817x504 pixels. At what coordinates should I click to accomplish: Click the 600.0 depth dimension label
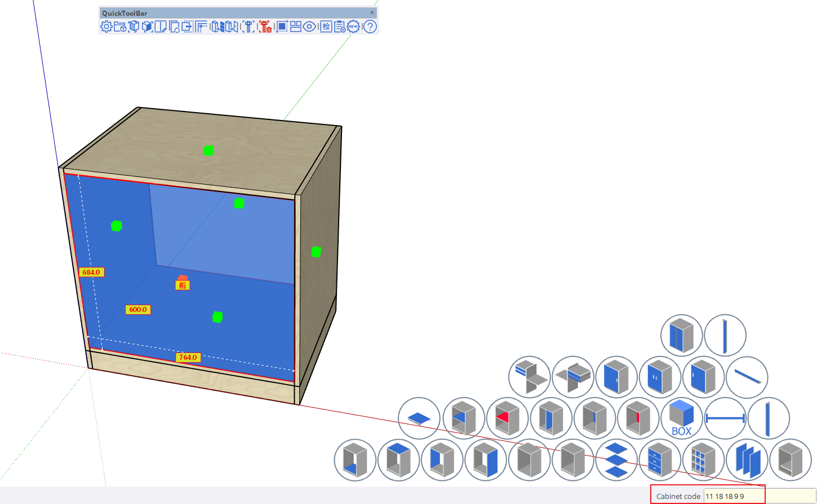(137, 310)
